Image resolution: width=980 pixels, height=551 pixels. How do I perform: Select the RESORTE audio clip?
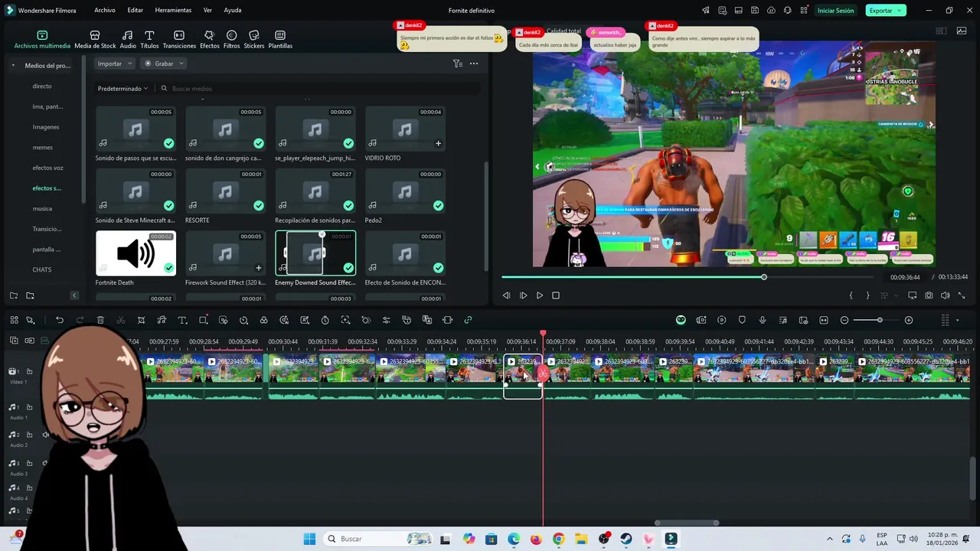coord(225,191)
